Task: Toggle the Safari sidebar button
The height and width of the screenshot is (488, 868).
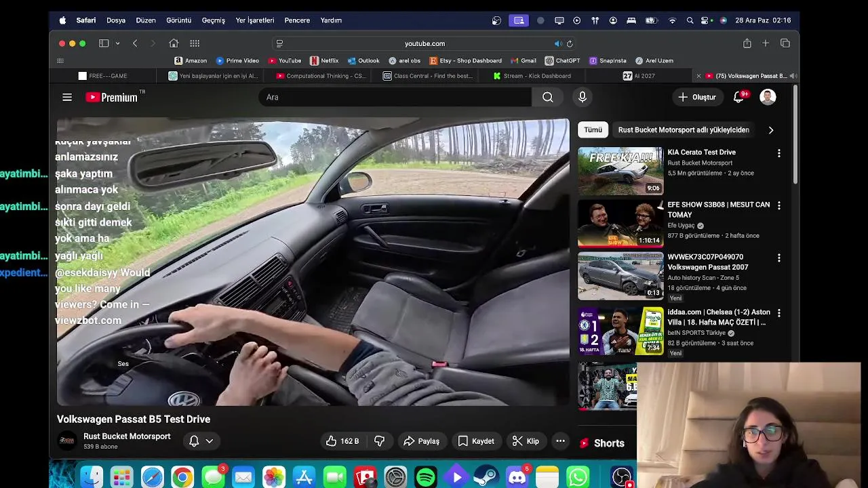Action: (x=104, y=43)
